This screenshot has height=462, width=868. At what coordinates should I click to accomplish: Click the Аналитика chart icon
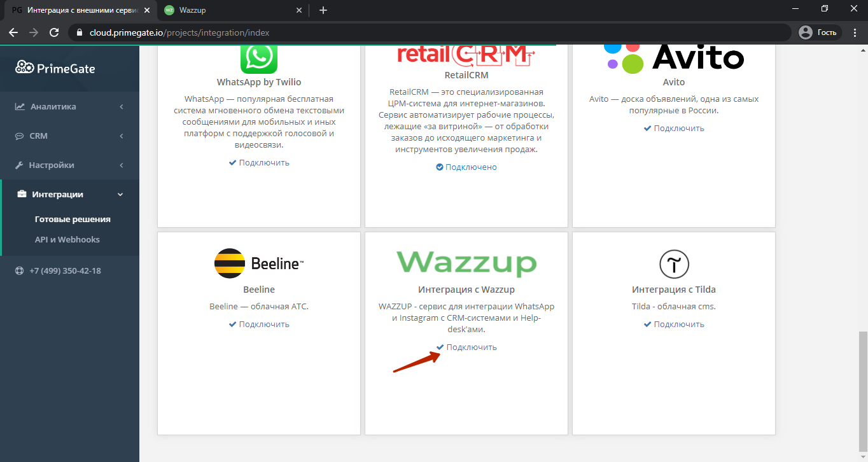(x=20, y=106)
